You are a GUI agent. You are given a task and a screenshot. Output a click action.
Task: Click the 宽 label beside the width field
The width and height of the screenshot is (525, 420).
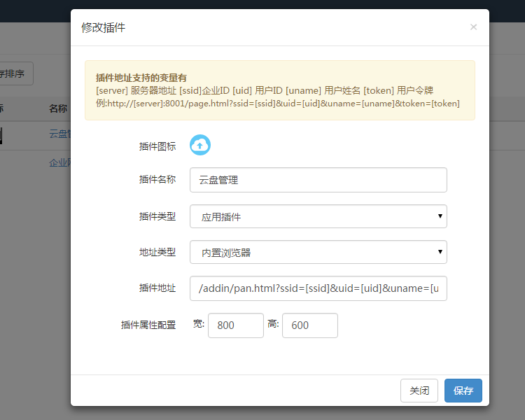click(199, 324)
